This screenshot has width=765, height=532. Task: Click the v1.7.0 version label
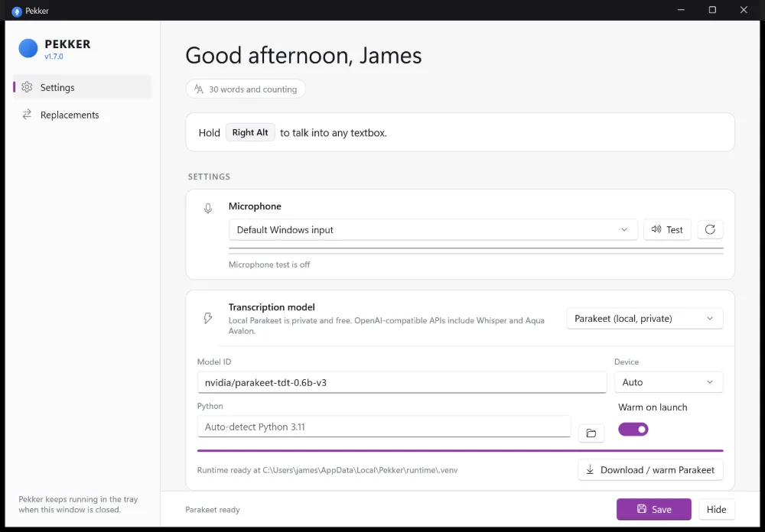click(54, 57)
